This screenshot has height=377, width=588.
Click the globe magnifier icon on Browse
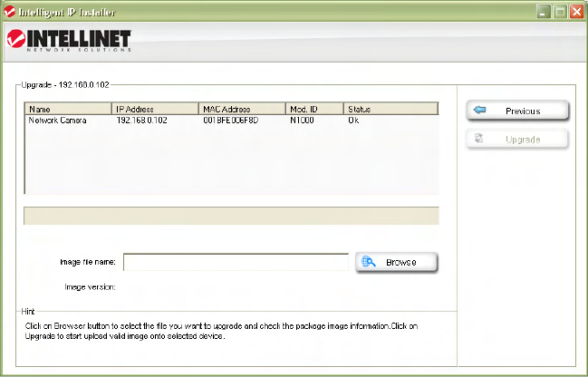click(x=368, y=262)
